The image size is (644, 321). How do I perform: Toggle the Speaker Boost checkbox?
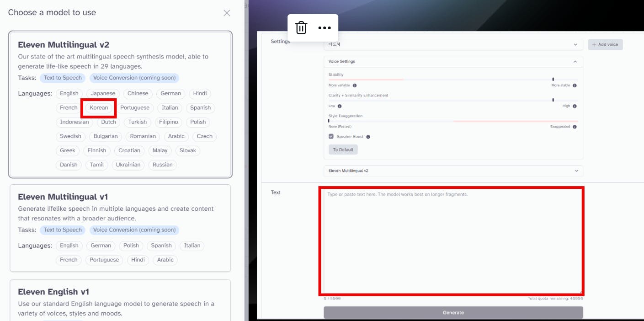(x=331, y=136)
